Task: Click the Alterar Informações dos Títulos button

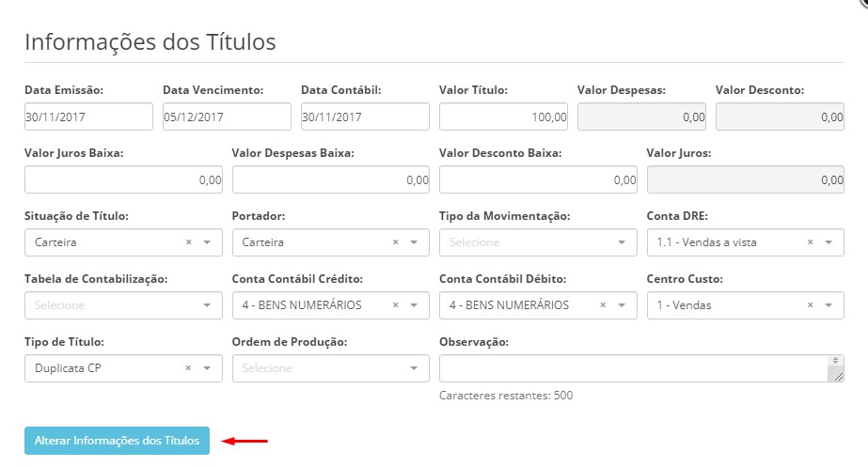Action: (117, 441)
